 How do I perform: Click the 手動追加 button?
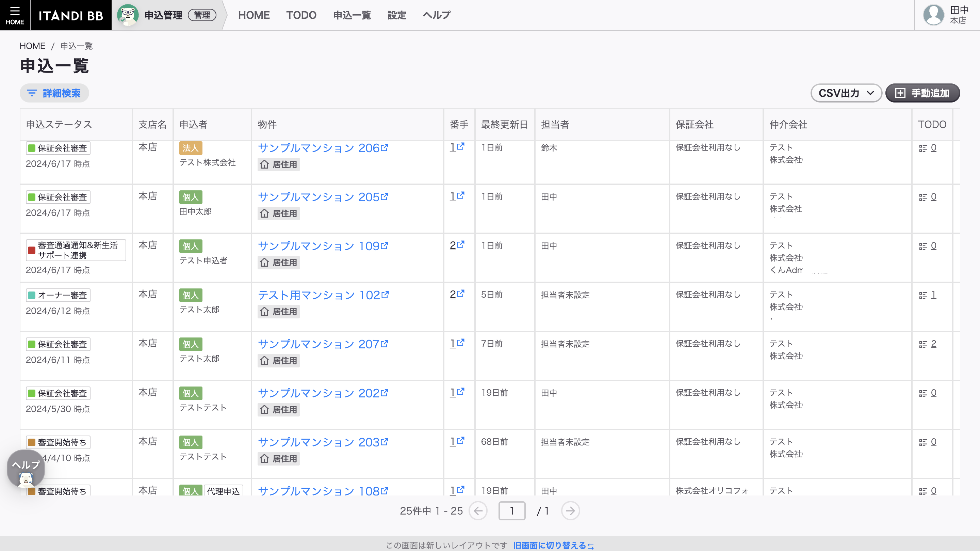click(922, 93)
